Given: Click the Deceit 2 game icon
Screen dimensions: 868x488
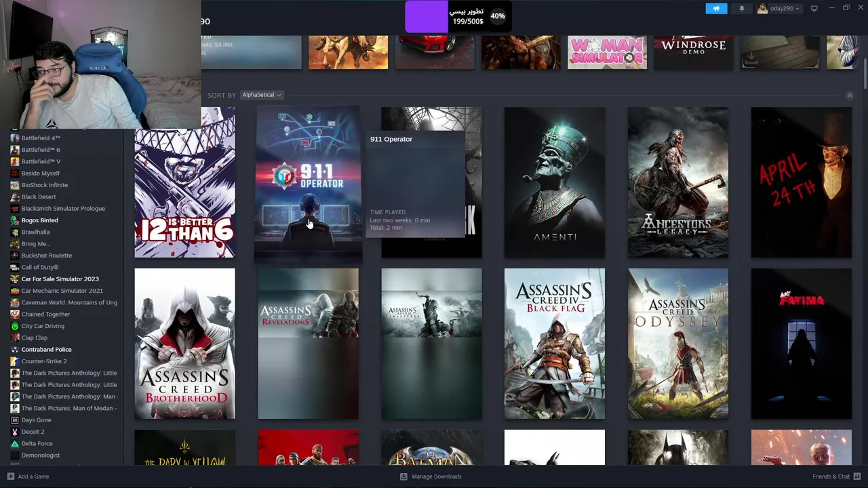Looking at the screenshot, I should point(15,432).
